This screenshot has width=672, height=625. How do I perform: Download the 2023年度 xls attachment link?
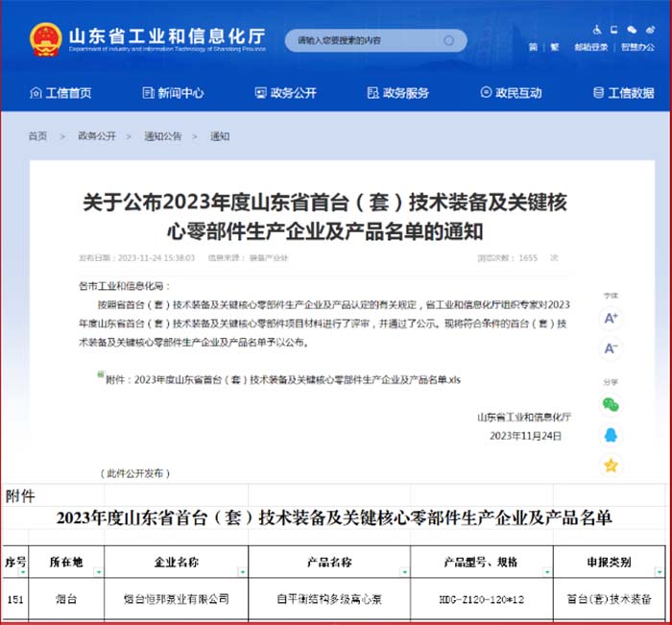(283, 380)
